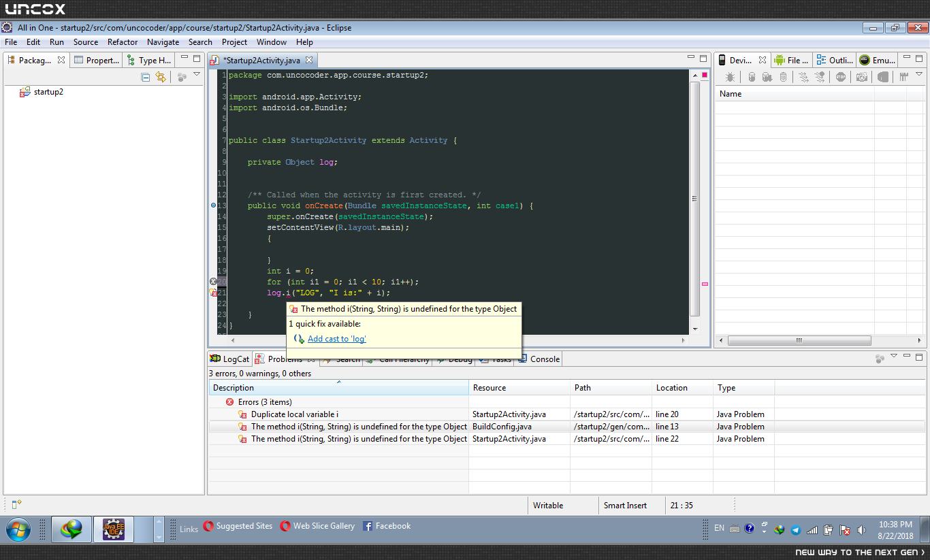The height and width of the screenshot is (560, 930).
Task: Click Cause GC trash icon
Action: 783,77
